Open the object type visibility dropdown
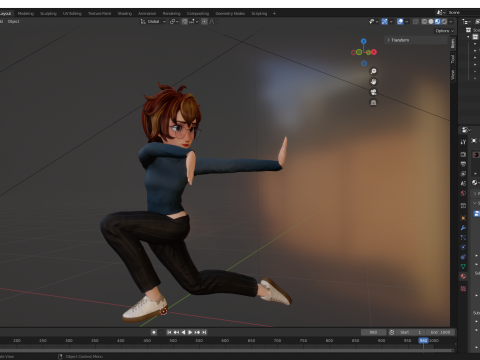Screen dimensions: 480x360 (x=373, y=21)
